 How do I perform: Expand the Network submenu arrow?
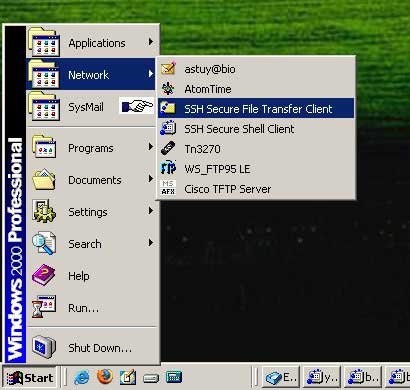(151, 74)
